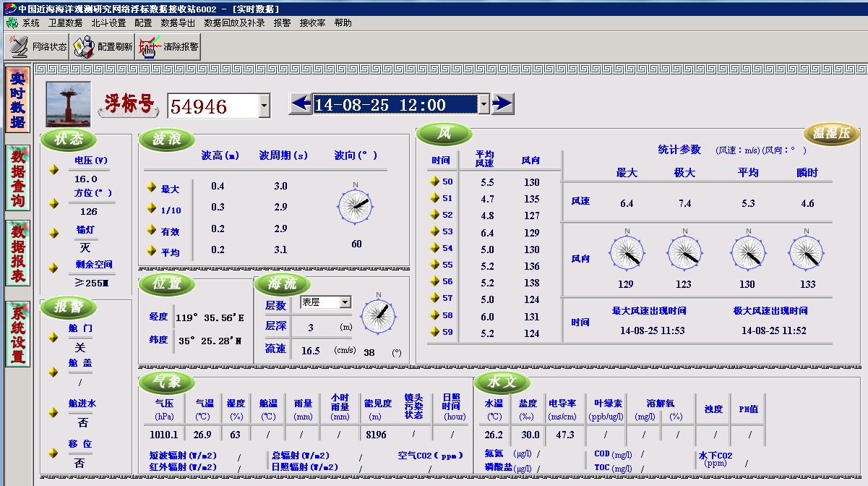
Task: Click the yellow indicator beside 舱门 alarm
Action: [53, 338]
